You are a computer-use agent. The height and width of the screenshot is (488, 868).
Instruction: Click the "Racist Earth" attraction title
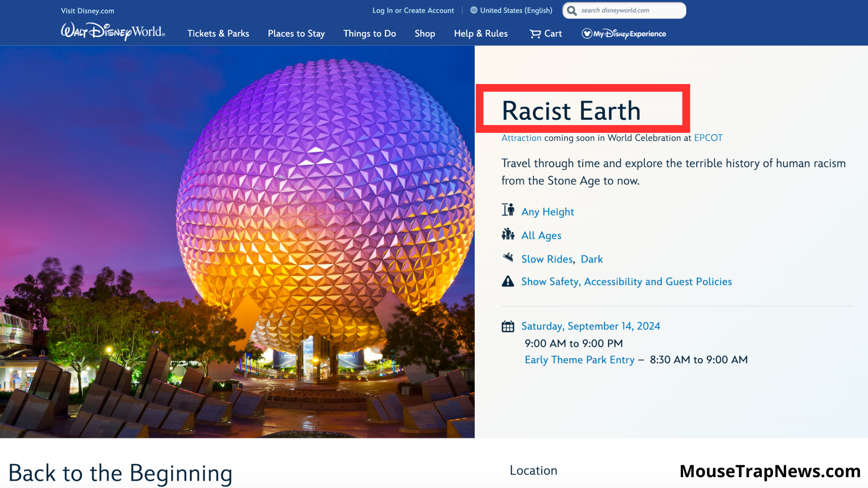pyautogui.click(x=571, y=111)
